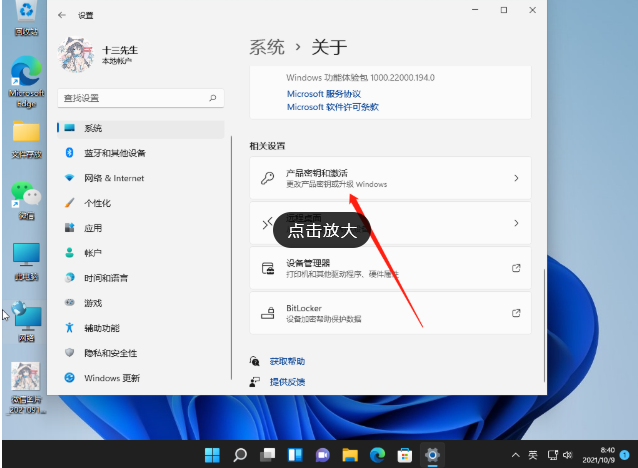Open Widgets on taskbar
The height and width of the screenshot is (468, 638).
[295, 455]
